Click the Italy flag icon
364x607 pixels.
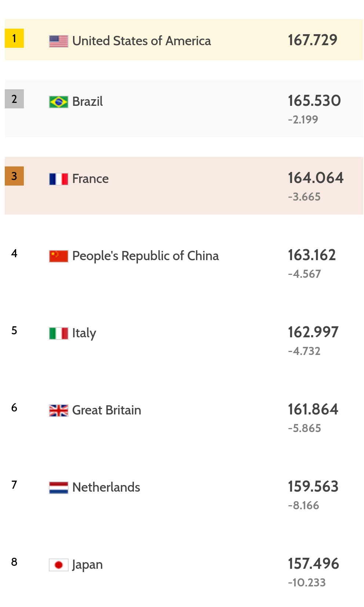[x=59, y=333]
